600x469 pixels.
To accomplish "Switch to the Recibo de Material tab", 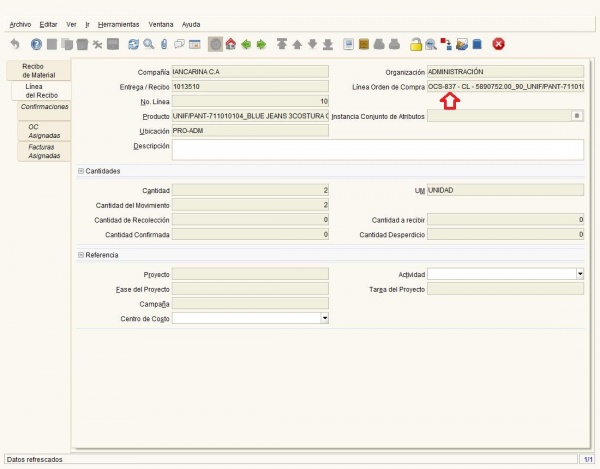I will point(39,71).
